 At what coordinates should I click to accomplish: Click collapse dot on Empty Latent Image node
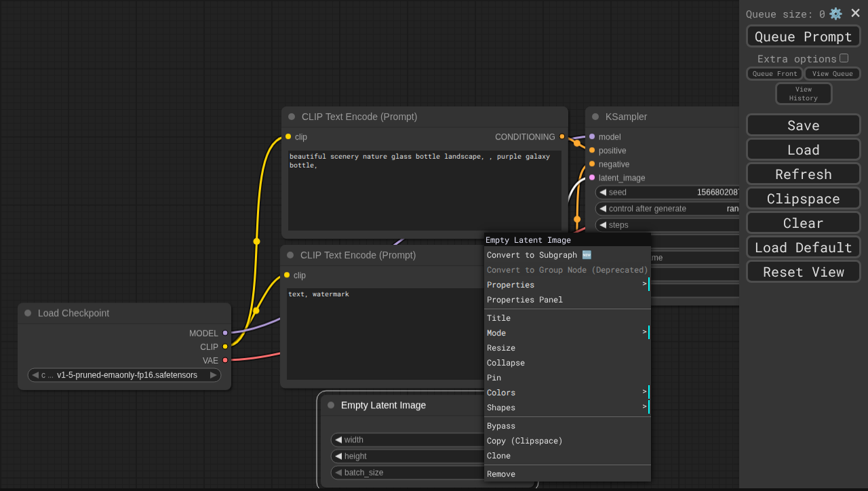331,406
